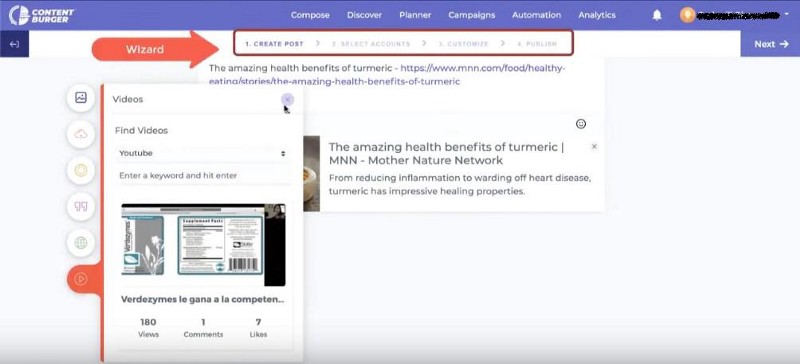This screenshot has height=364, width=800.
Task: Click the user profile avatar
Action: coord(687,15)
